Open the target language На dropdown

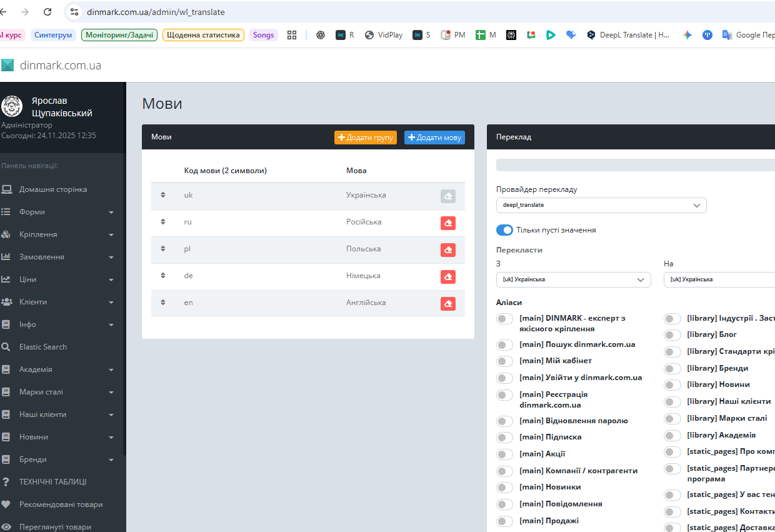pos(719,279)
